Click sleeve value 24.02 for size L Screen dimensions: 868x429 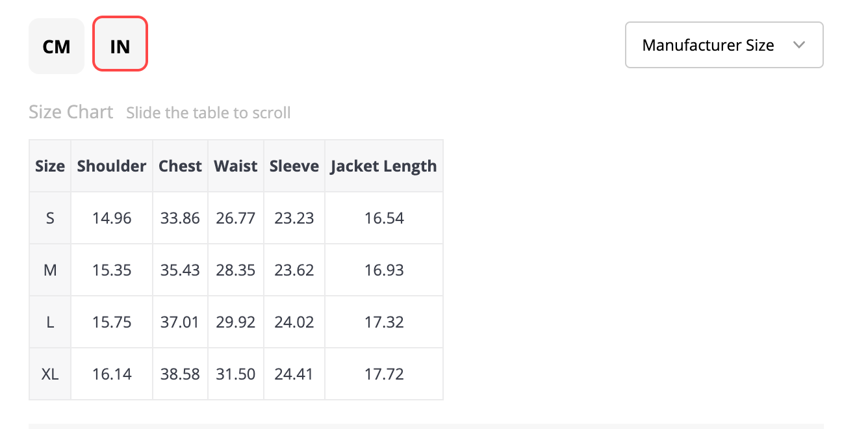[x=294, y=322]
